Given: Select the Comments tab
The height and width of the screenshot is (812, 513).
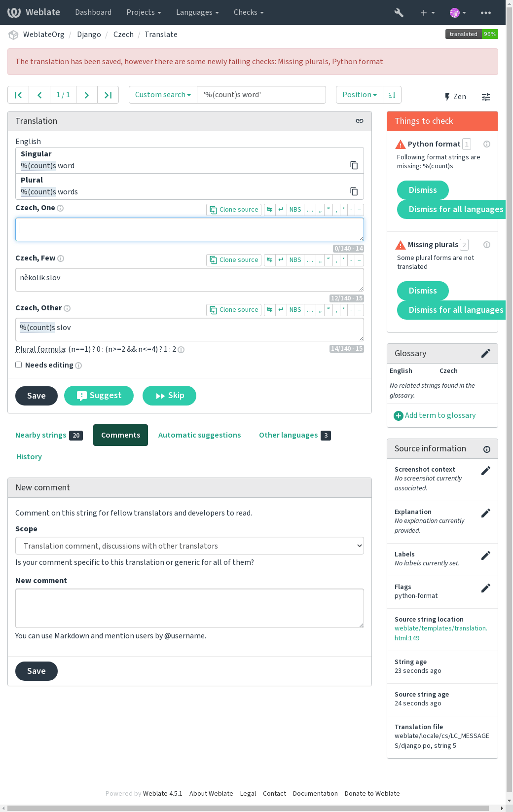Looking at the screenshot, I should click(x=120, y=435).
